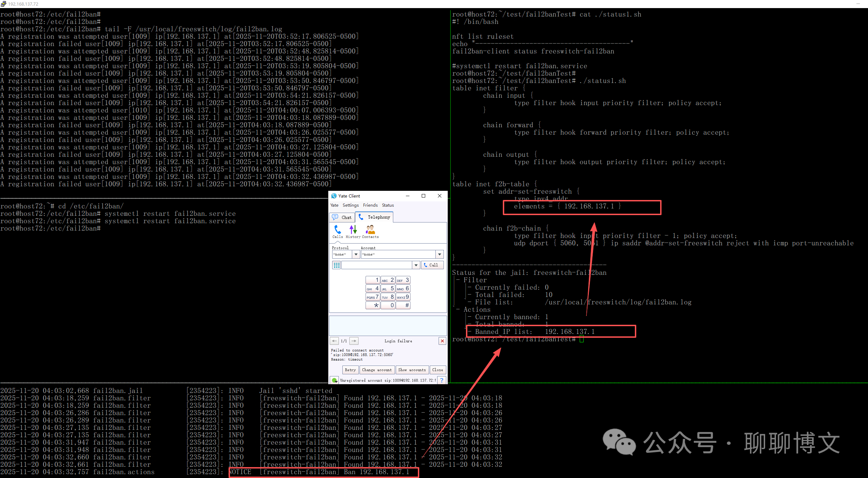Open the Settings menu

point(350,205)
